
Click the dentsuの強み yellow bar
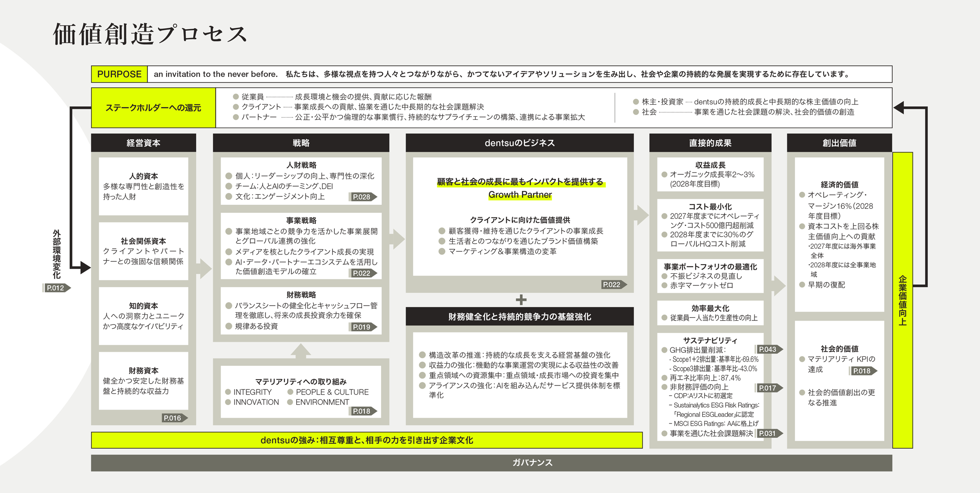(x=367, y=440)
